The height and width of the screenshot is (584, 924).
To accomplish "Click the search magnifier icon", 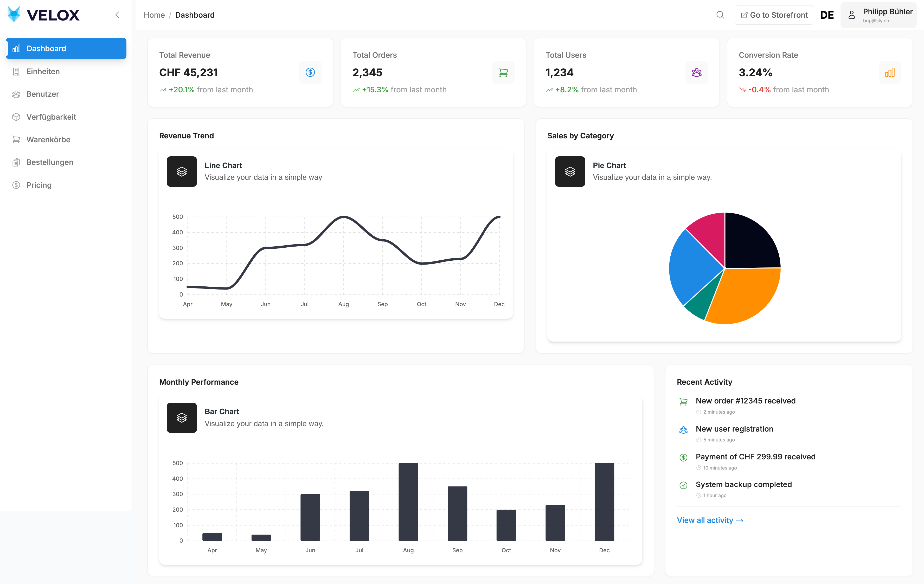I will 720,15.
